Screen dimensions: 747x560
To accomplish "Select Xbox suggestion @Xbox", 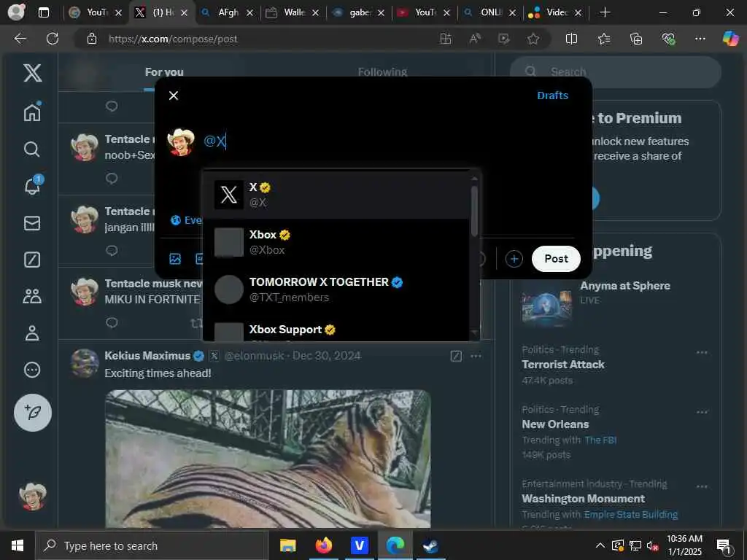I will coord(336,242).
